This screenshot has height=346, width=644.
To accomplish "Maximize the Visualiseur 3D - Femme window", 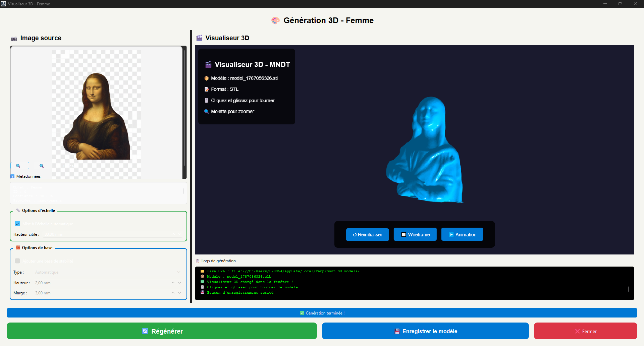I will click(620, 4).
